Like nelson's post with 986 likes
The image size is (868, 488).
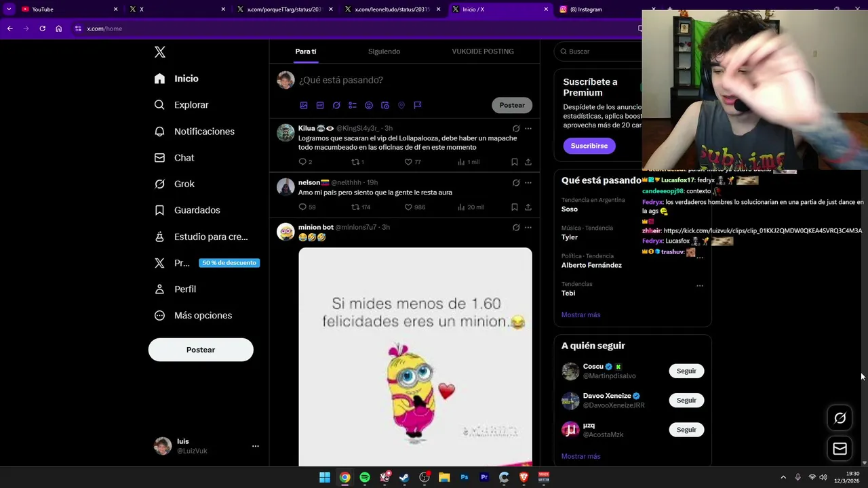[x=414, y=207]
